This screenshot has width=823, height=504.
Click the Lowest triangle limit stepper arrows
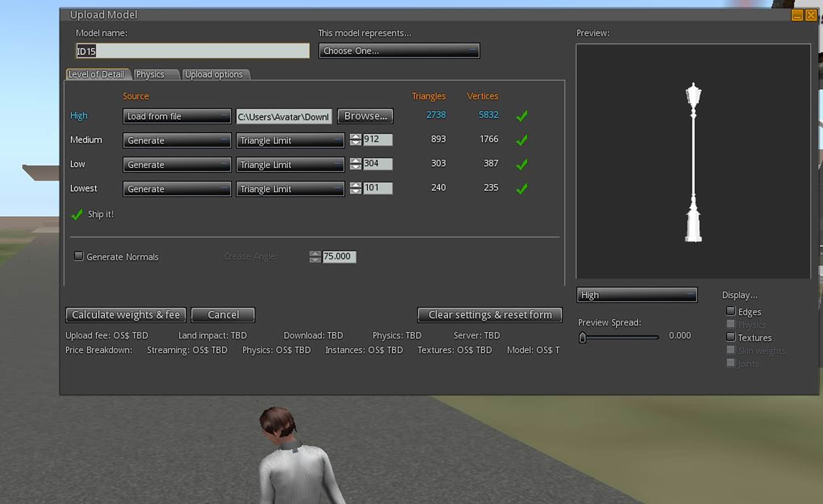point(355,188)
